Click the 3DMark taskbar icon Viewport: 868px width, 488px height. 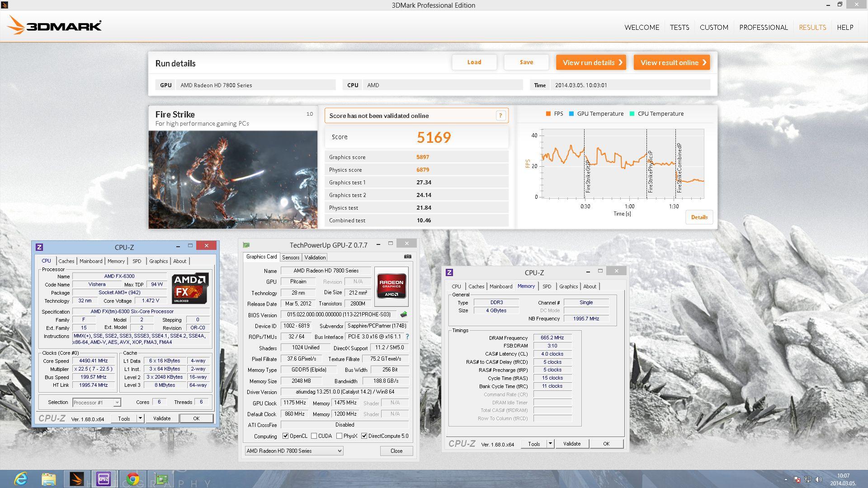tap(77, 479)
